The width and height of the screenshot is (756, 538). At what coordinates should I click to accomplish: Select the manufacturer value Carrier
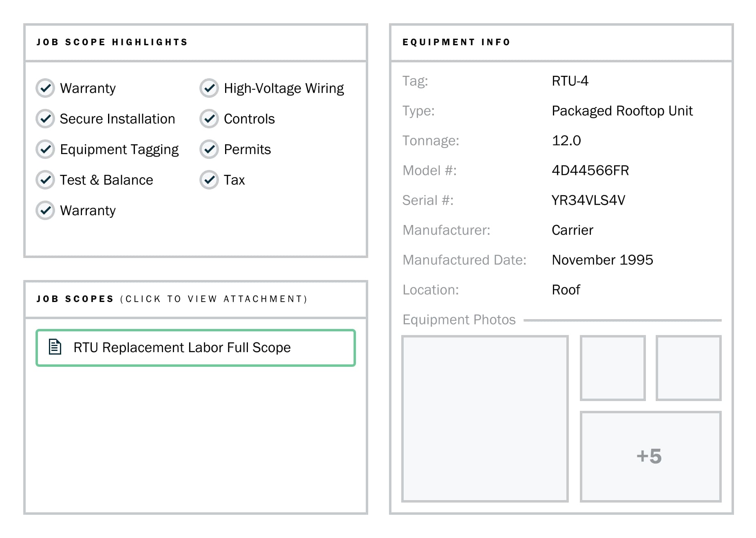point(573,230)
